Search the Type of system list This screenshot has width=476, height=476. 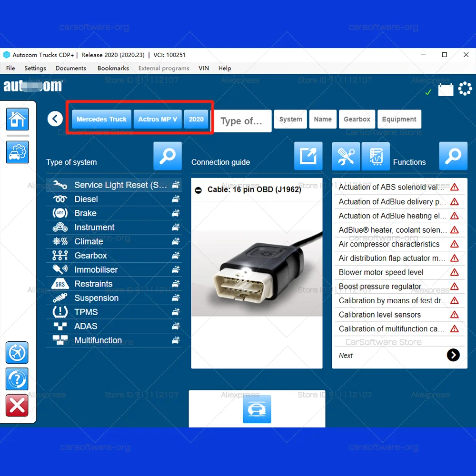point(167,156)
